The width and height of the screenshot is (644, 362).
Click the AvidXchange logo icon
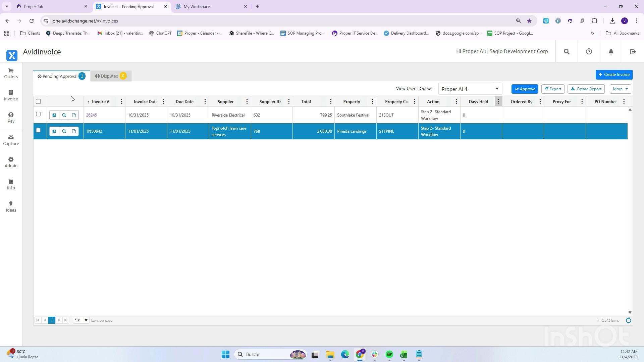pos(12,55)
